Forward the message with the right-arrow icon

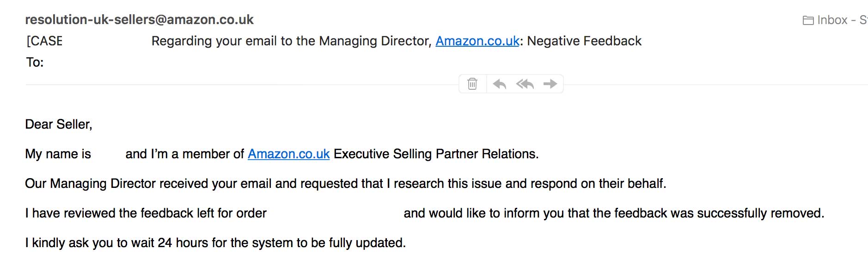tap(550, 84)
